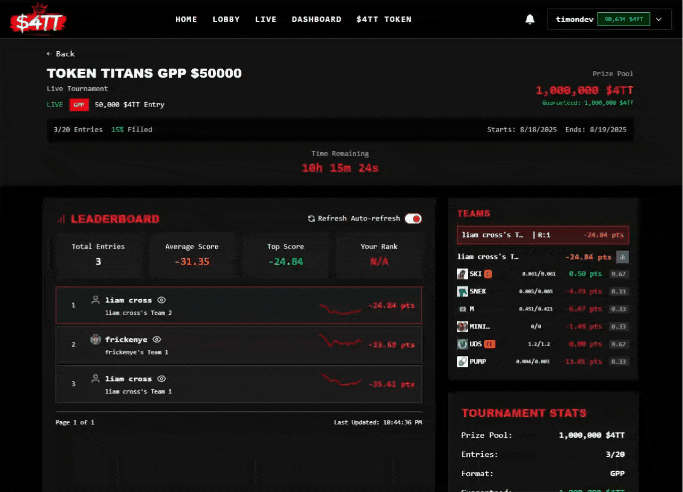Click the rank 1 sparkline chart
The width and height of the screenshot is (683, 492).
pos(340,309)
